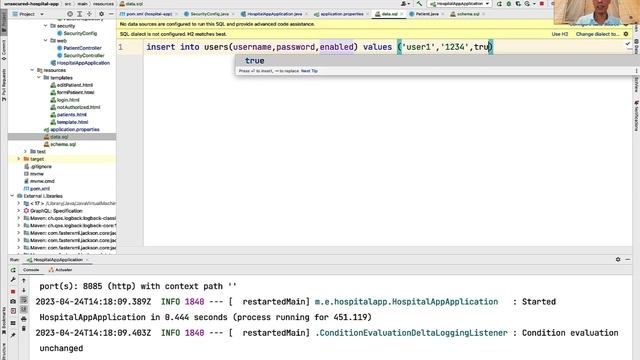640x360 pixels.
Task: Click wrench icon in Run panel
Action: point(13,280)
